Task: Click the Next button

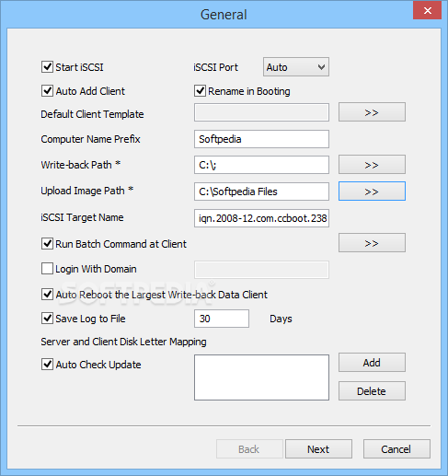Action: click(x=318, y=449)
